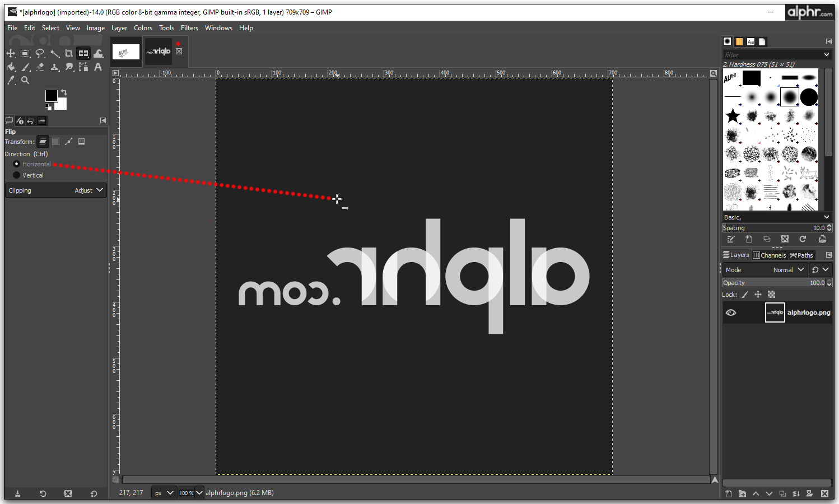Select the Paintbrush tool

[x=25, y=67]
